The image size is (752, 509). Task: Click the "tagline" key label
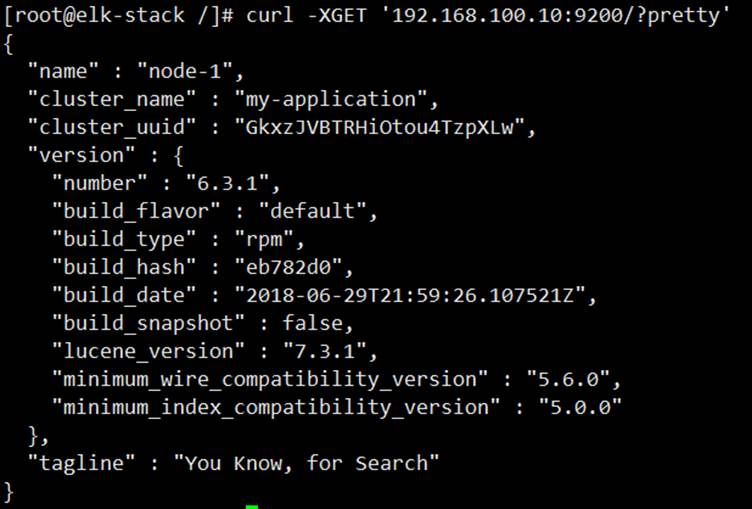click(x=82, y=463)
